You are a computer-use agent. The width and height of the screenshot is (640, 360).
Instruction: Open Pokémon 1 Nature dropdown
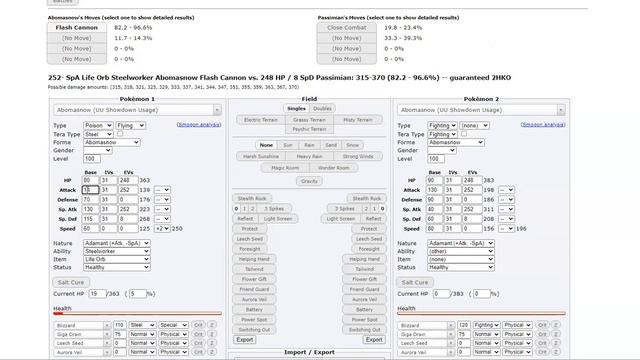click(x=117, y=243)
